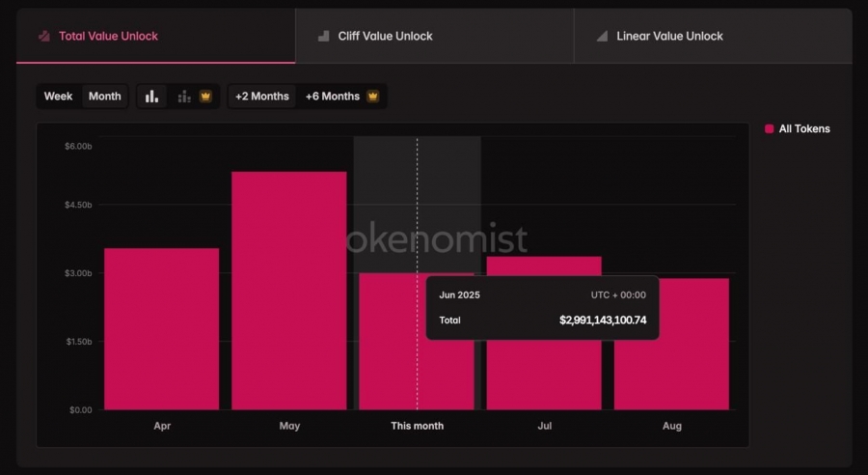Screen dimensions: 868x475
Task: Open the Cliff Value Unlock tab
Action: tap(435, 36)
